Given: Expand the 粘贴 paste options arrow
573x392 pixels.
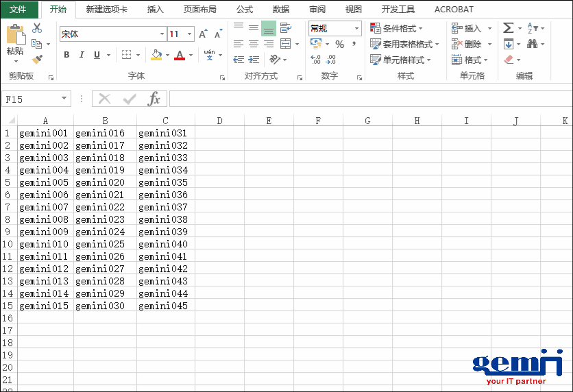Looking at the screenshot, I should point(16,61).
